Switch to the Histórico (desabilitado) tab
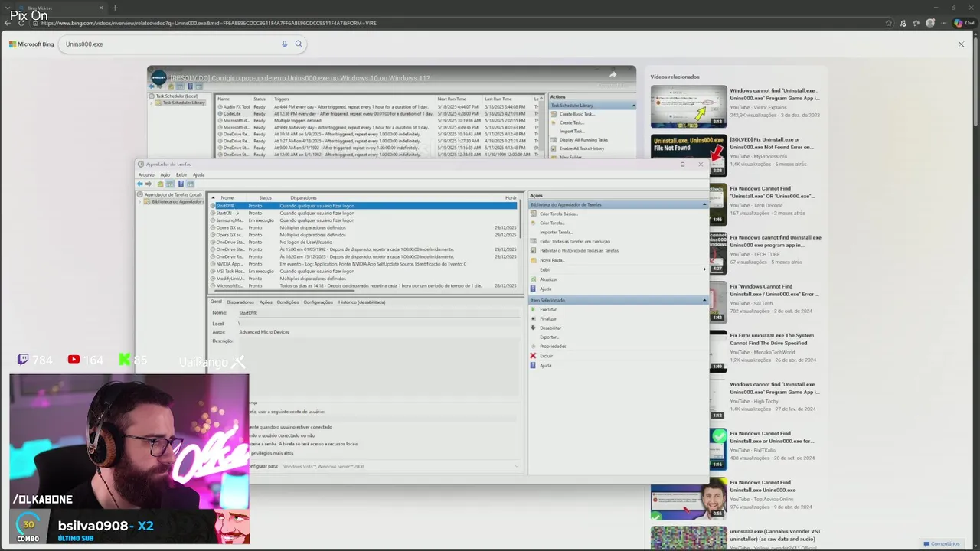 pyautogui.click(x=361, y=302)
